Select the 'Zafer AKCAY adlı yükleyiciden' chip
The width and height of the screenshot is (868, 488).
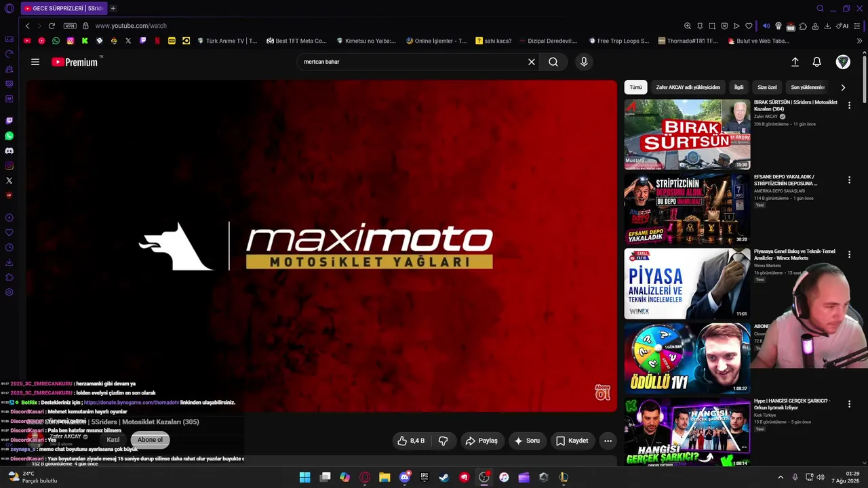(688, 87)
